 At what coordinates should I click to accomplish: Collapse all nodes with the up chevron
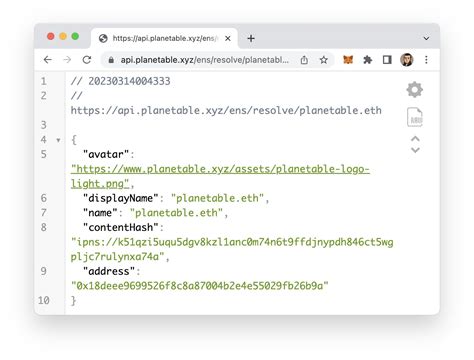[x=415, y=138]
